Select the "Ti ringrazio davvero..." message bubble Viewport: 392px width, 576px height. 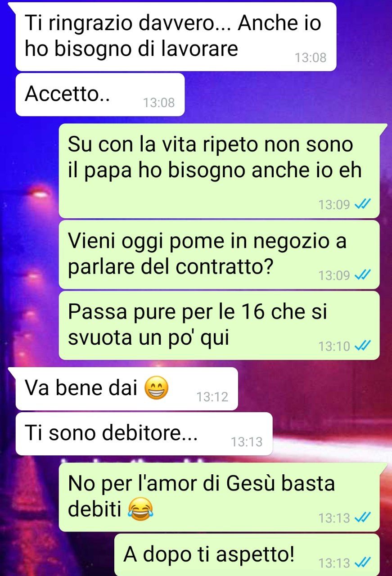click(x=176, y=37)
